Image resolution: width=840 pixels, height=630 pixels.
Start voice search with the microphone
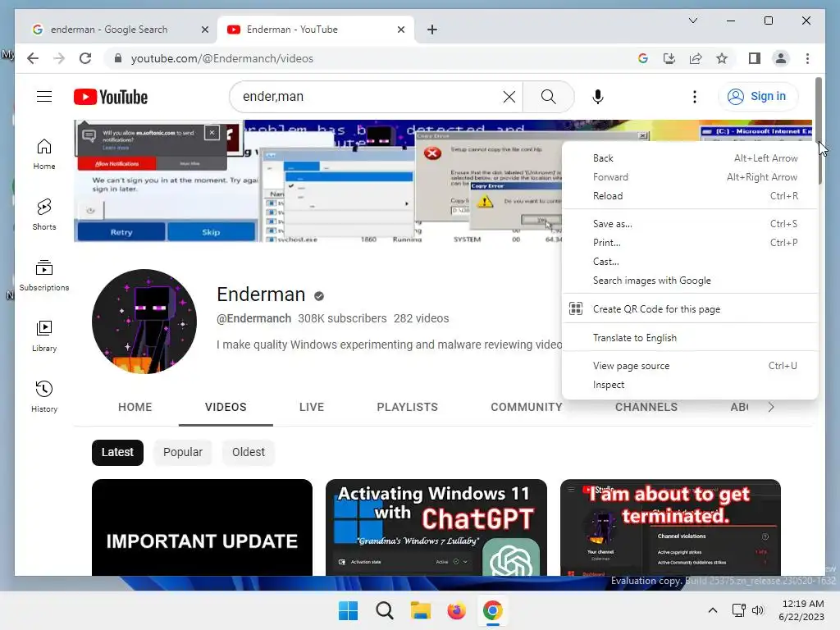(x=598, y=97)
